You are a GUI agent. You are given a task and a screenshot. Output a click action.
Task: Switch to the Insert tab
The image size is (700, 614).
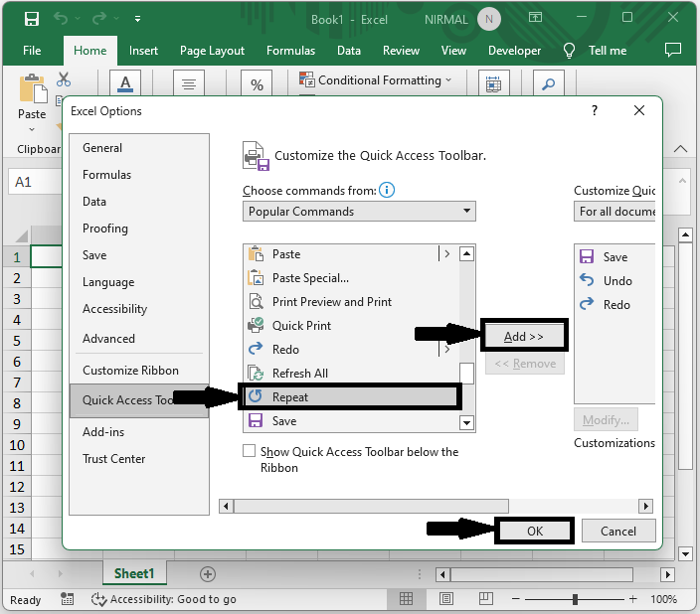143,51
